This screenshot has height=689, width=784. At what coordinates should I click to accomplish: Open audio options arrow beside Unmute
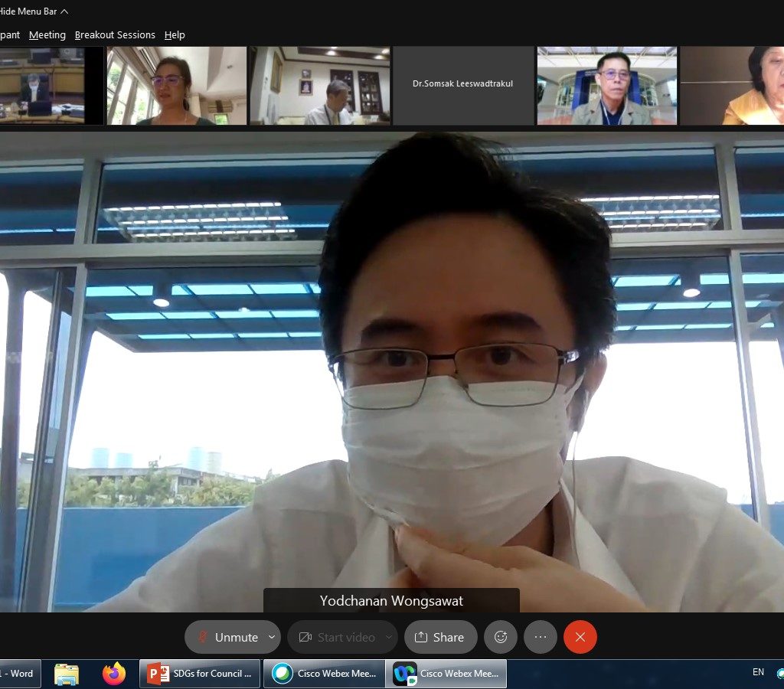point(271,637)
